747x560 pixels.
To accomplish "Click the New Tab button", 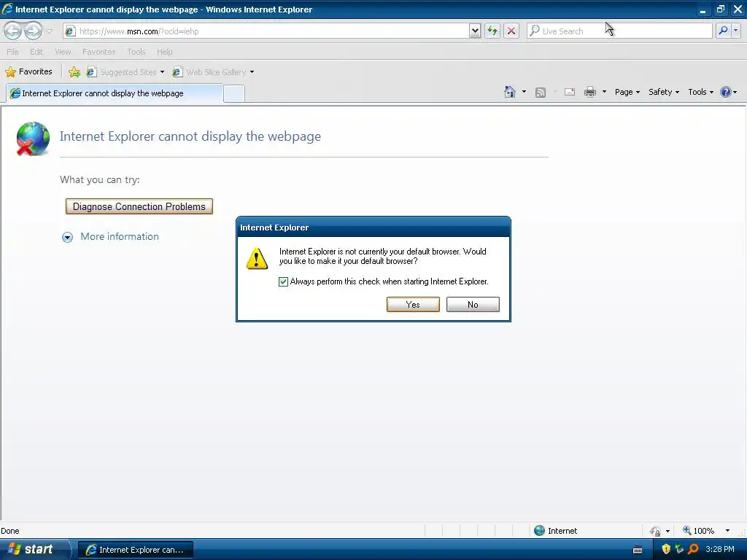I will (234, 94).
